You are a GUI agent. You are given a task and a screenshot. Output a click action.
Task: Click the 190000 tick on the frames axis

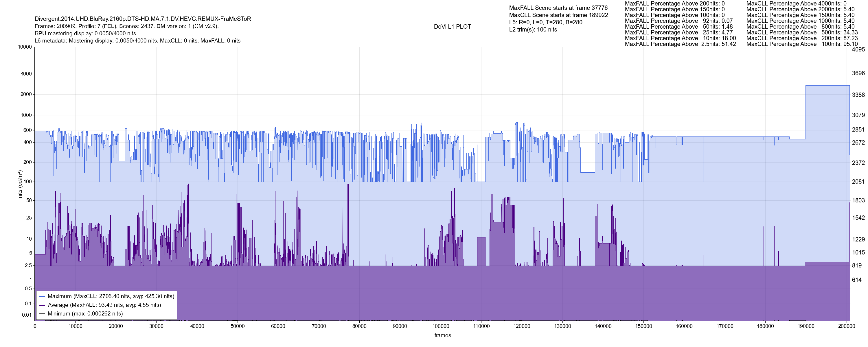point(806,326)
